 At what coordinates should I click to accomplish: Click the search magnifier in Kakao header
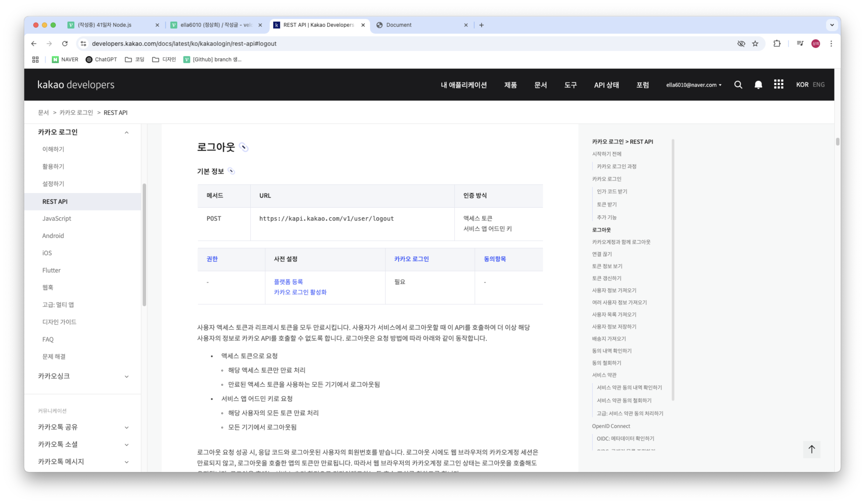click(x=738, y=85)
